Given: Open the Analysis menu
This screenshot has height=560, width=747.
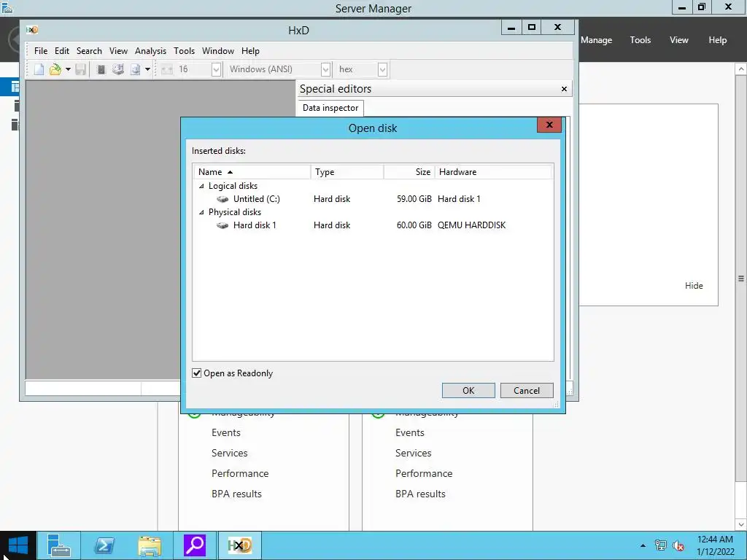Looking at the screenshot, I should pos(150,51).
